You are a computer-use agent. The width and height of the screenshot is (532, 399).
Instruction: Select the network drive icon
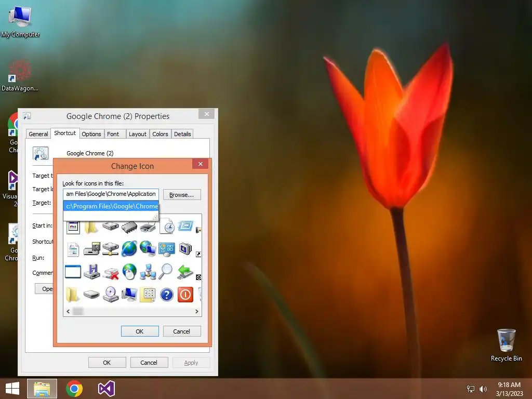tap(111, 249)
